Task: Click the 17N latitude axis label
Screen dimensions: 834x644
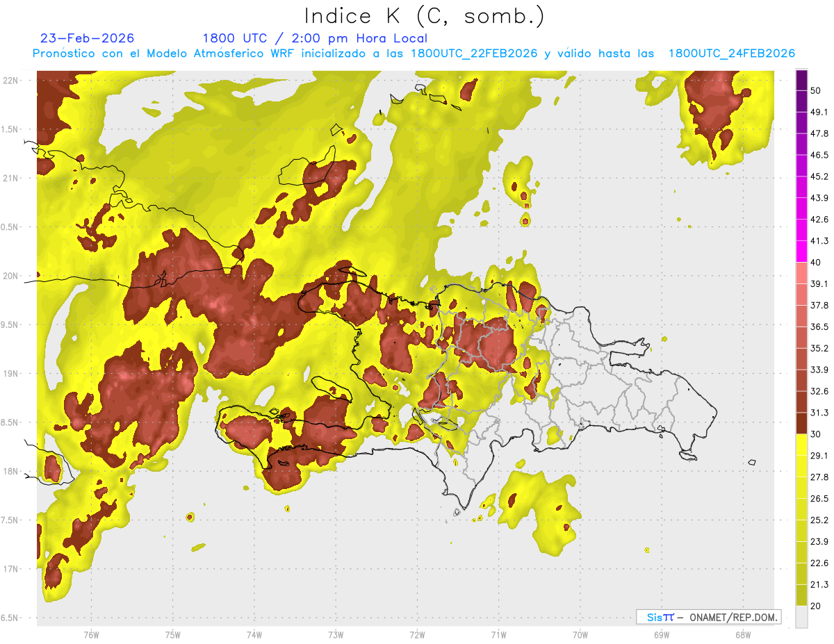Action: click(x=11, y=569)
